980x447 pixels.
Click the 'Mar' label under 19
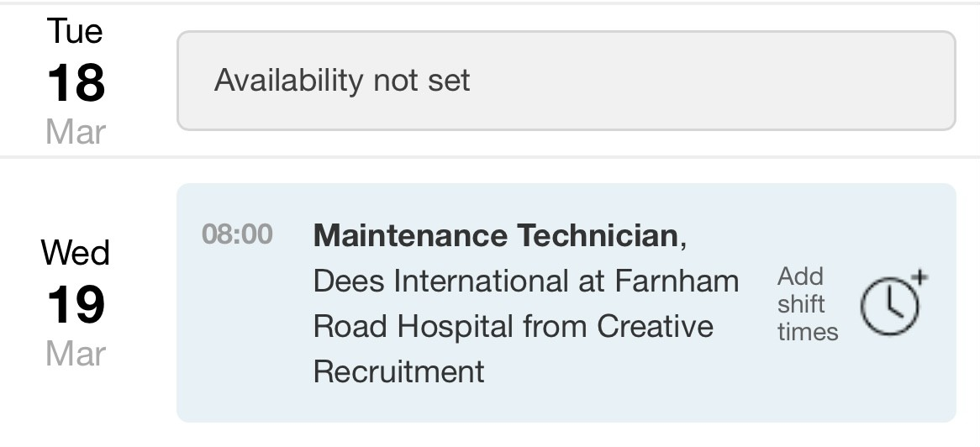point(76,353)
